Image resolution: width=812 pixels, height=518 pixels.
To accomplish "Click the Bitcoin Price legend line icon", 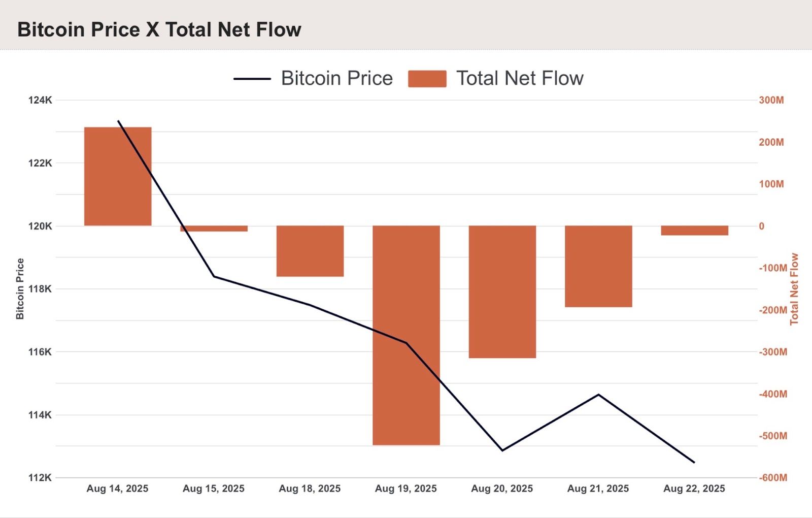I will click(252, 79).
